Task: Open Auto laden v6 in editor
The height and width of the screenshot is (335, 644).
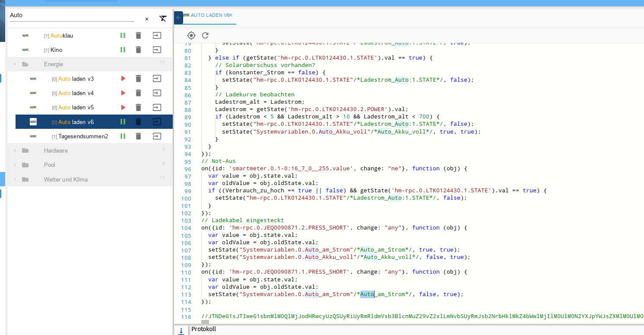Action: [157, 122]
